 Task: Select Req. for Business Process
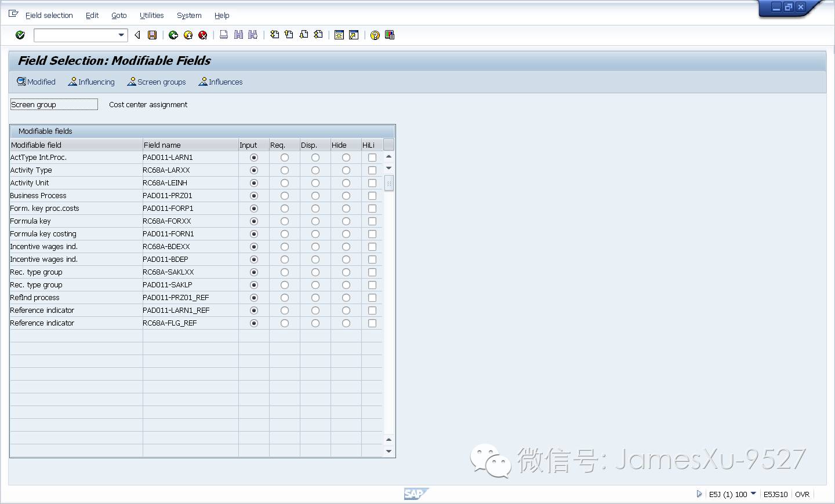(x=285, y=196)
